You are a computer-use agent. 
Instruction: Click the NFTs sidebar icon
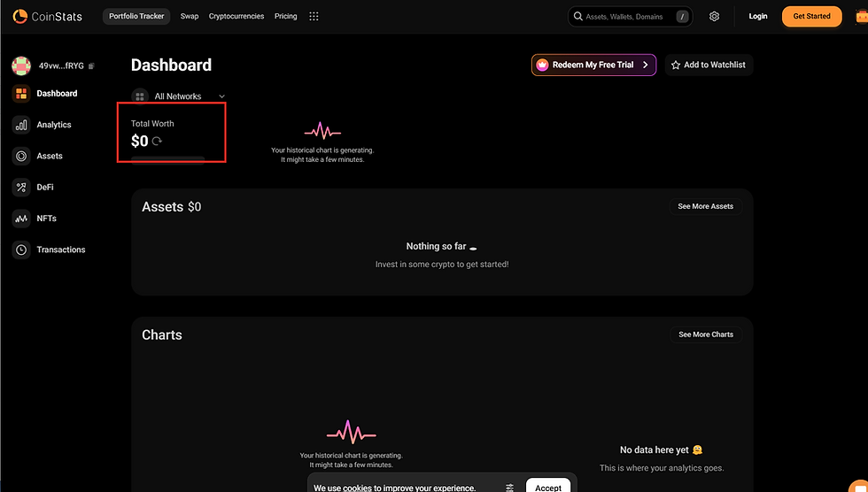[x=21, y=219]
